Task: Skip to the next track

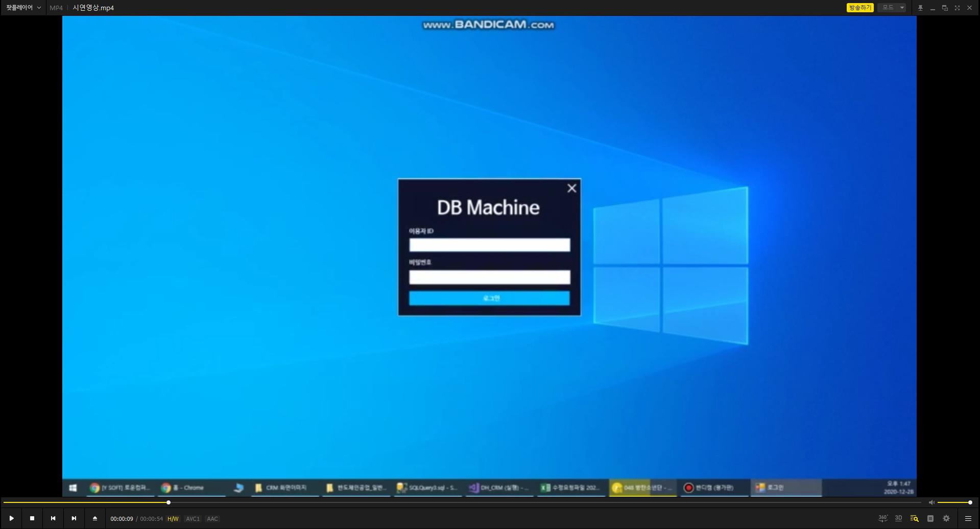Action: pos(74,518)
